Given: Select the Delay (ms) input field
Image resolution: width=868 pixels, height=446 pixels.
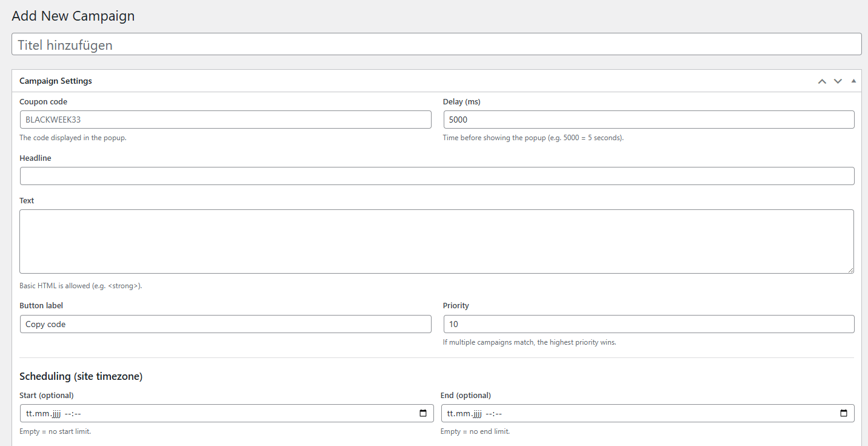Looking at the screenshot, I should coord(649,120).
